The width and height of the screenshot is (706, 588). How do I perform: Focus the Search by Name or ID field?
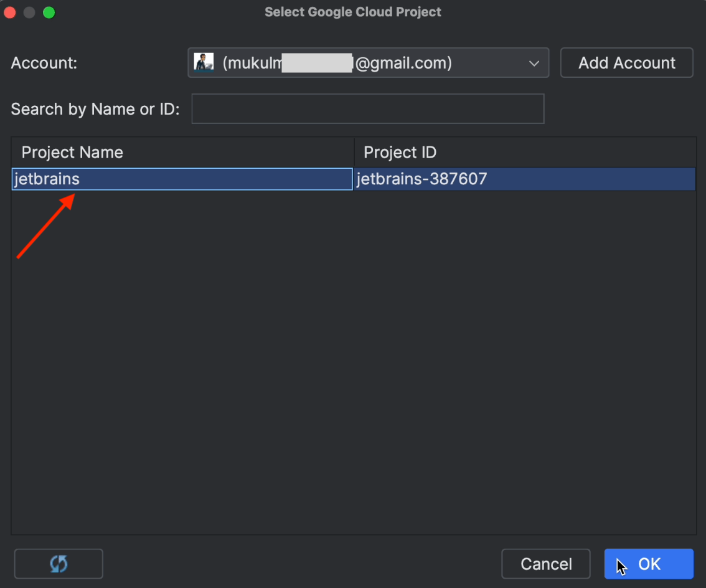(367, 109)
